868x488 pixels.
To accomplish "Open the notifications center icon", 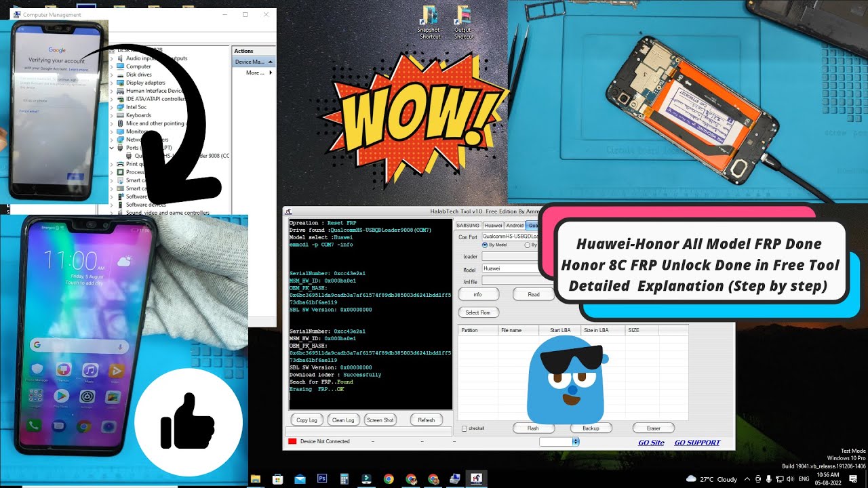I will click(x=853, y=479).
